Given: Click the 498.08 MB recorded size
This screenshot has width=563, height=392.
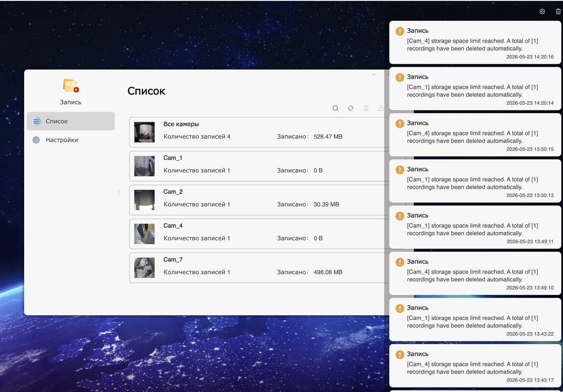Looking at the screenshot, I should [328, 272].
